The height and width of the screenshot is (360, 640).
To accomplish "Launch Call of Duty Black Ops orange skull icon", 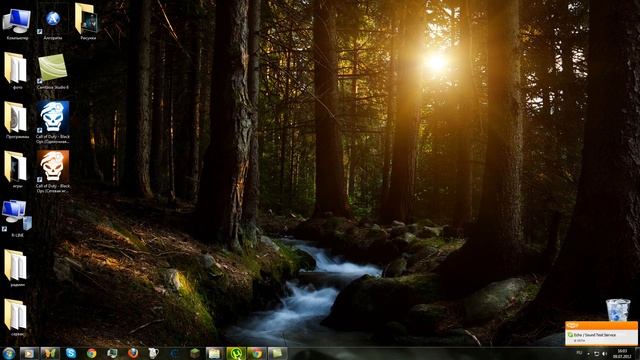I will coord(53,171).
